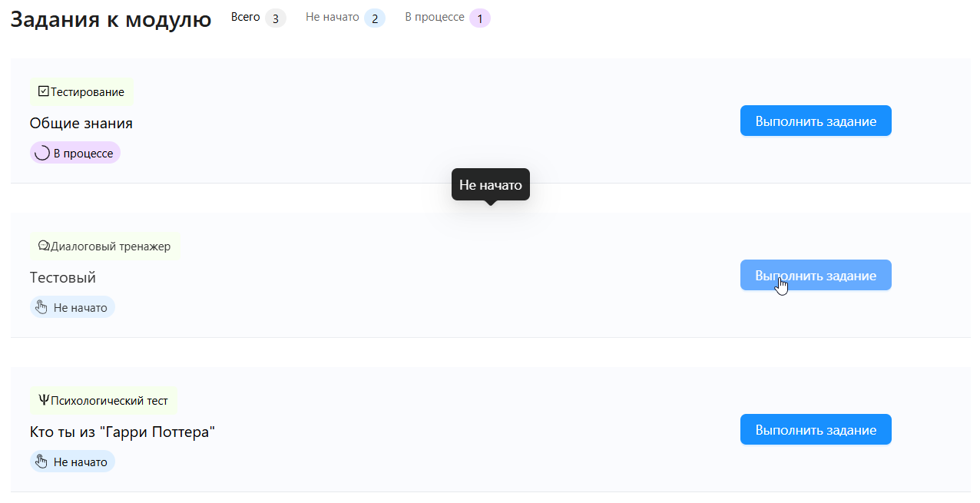This screenshot has width=980, height=503.
Task: Click the hand icon in the Тестовый card status
Action: pyautogui.click(x=42, y=308)
